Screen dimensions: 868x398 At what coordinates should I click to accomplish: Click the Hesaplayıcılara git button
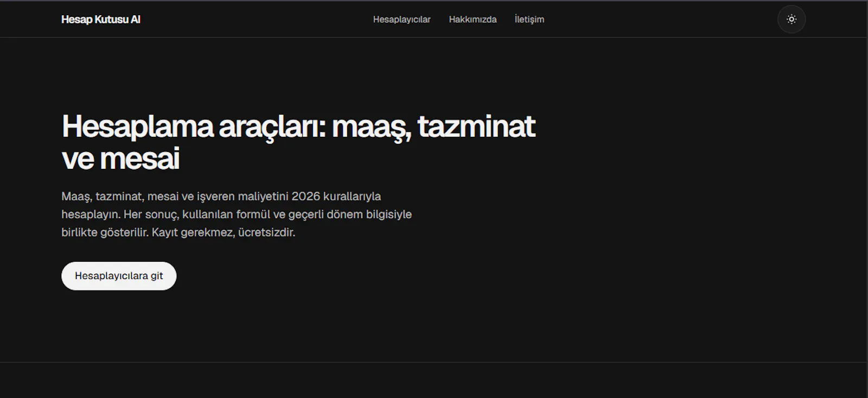click(119, 276)
